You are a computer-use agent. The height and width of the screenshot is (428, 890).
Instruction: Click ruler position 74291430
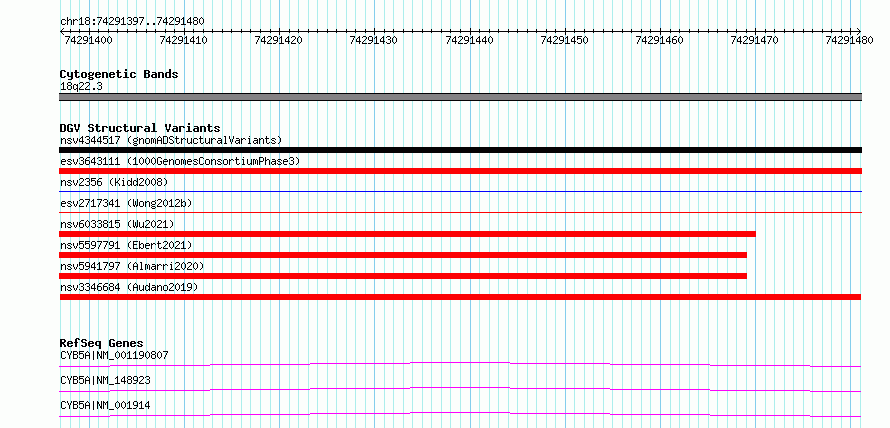click(373, 40)
